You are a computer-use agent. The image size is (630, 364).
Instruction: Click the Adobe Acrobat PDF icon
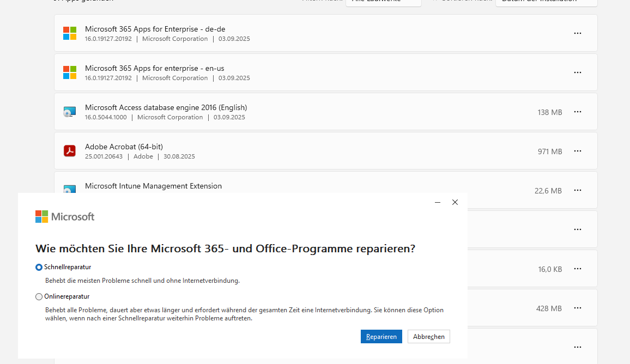pyautogui.click(x=70, y=151)
